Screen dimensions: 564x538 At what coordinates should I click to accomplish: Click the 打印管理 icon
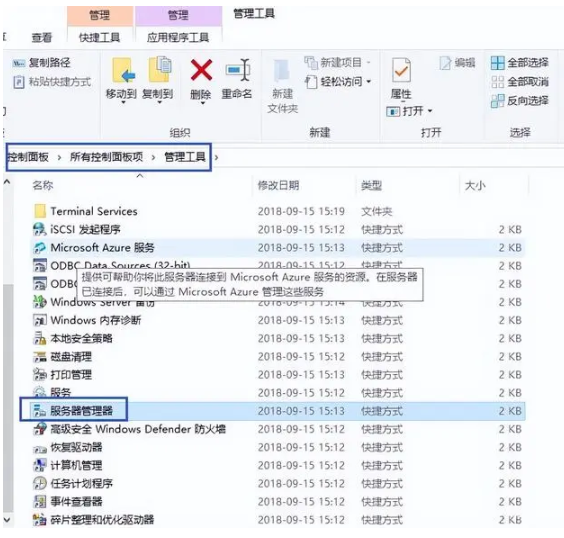click(x=40, y=374)
